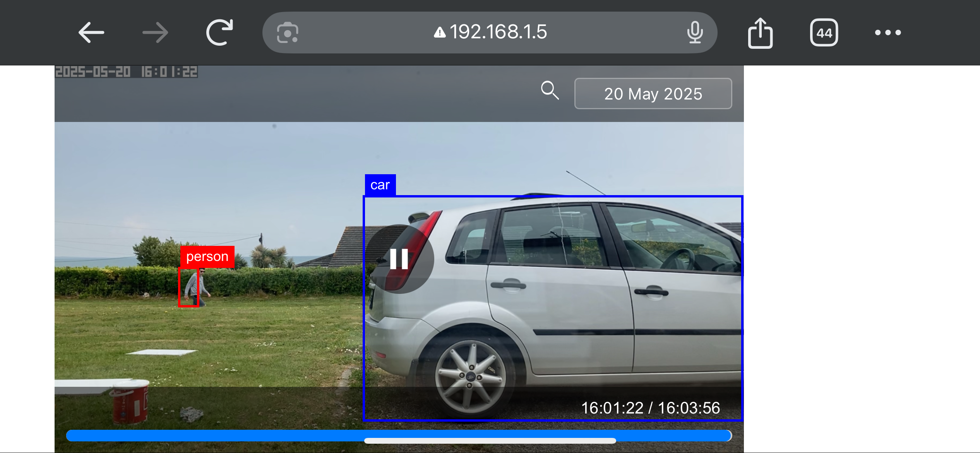Screen dimensions: 980x453
Task: Click the forward navigation arrow
Action: (155, 33)
